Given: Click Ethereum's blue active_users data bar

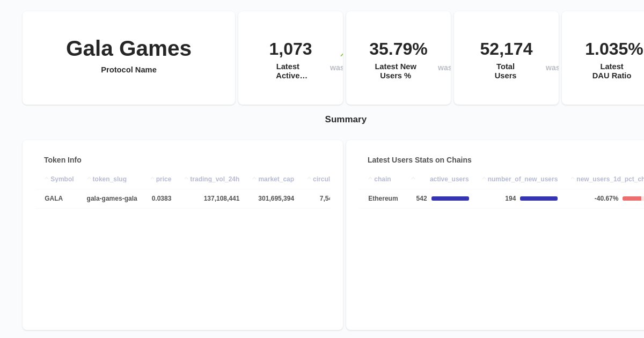Looking at the screenshot, I should [450, 199].
